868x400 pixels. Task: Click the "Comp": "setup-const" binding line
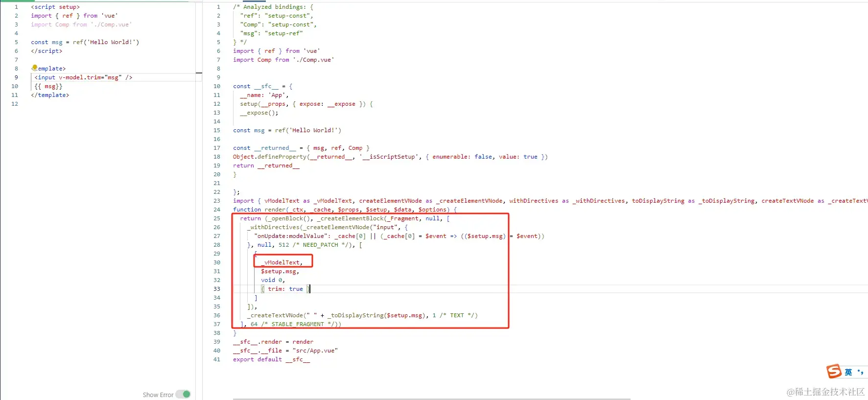click(278, 24)
